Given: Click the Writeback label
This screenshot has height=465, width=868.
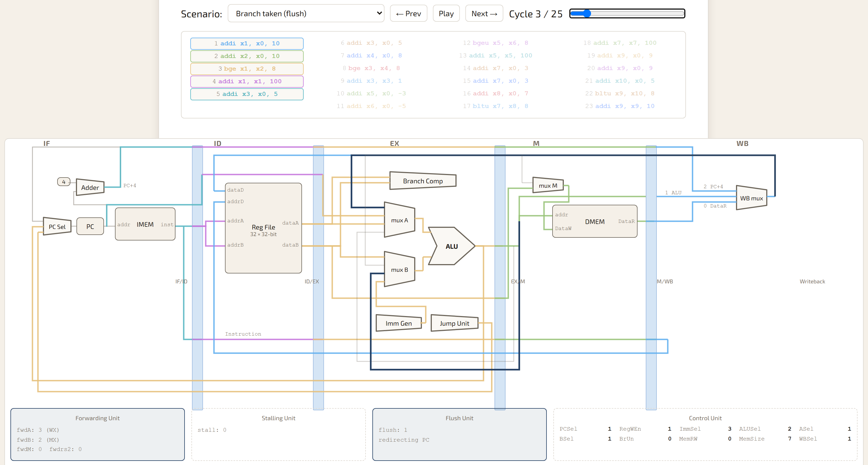Looking at the screenshot, I should 812,281.
